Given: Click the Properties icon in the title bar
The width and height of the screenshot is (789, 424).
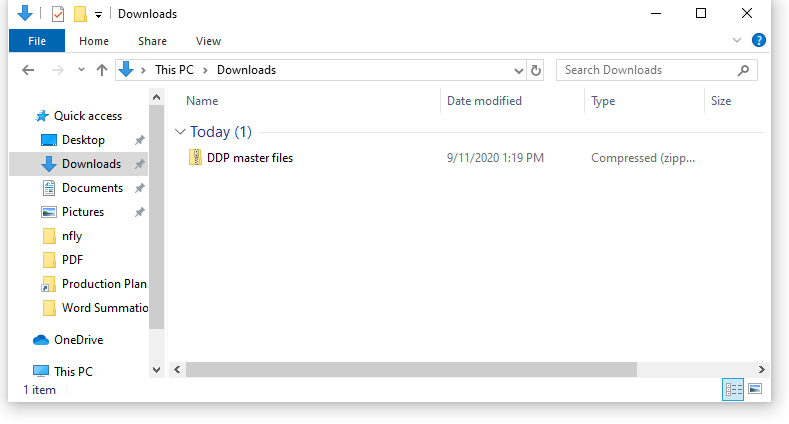Looking at the screenshot, I should 57,14.
